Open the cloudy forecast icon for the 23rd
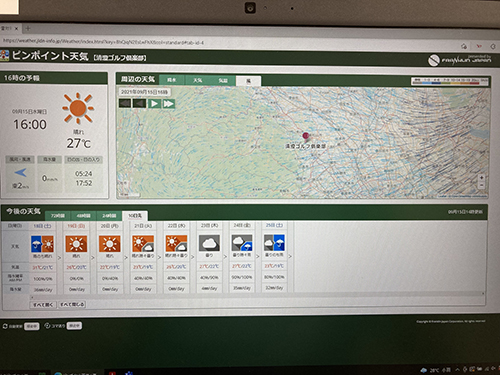The image size is (500, 375). tap(209, 243)
